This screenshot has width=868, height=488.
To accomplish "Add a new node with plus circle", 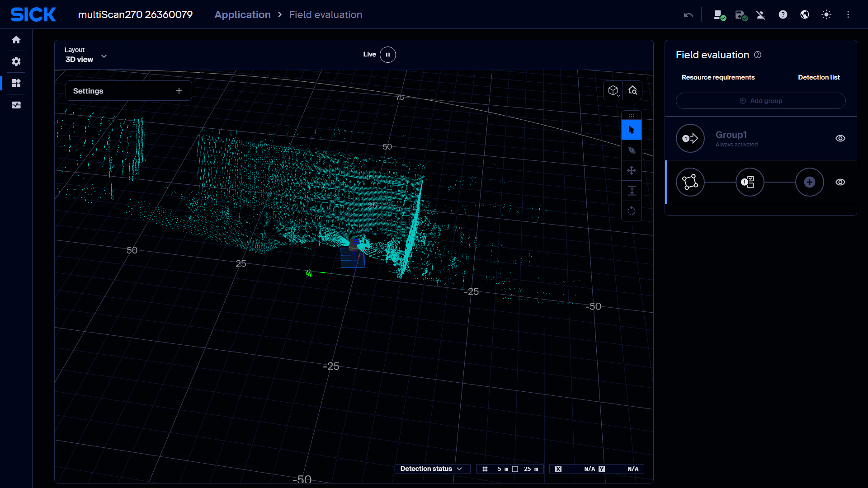I will (809, 182).
